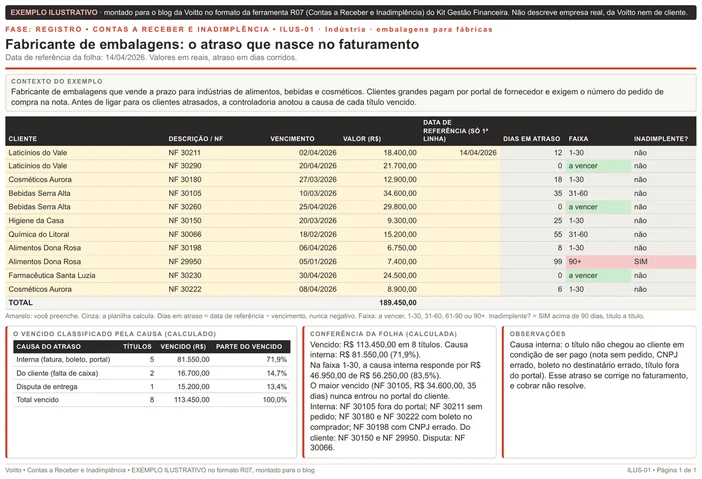
Task: Click the 'CLIENTE' column header
Action: pos(22,139)
